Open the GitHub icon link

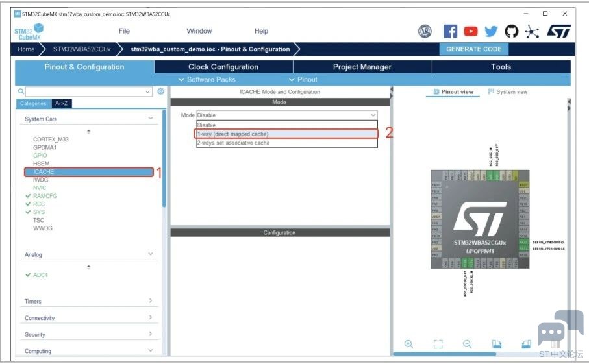coord(511,31)
